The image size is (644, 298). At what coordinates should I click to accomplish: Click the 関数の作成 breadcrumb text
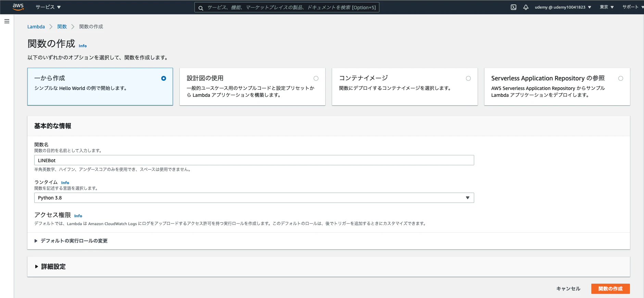[91, 27]
